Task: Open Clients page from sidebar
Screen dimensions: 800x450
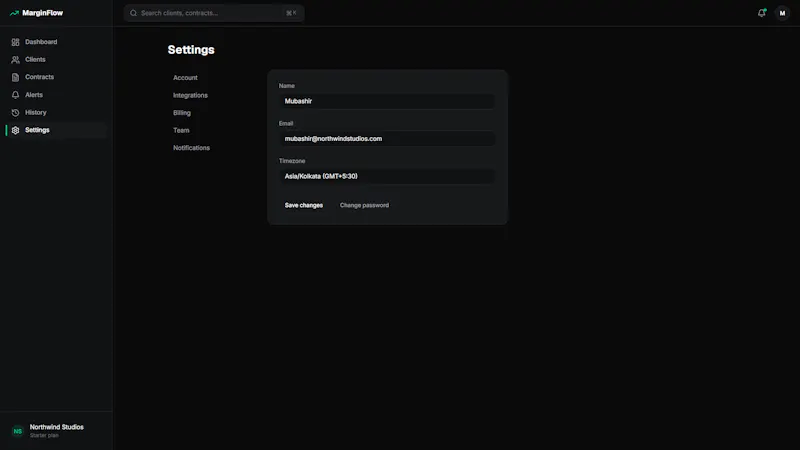Action: (35, 59)
